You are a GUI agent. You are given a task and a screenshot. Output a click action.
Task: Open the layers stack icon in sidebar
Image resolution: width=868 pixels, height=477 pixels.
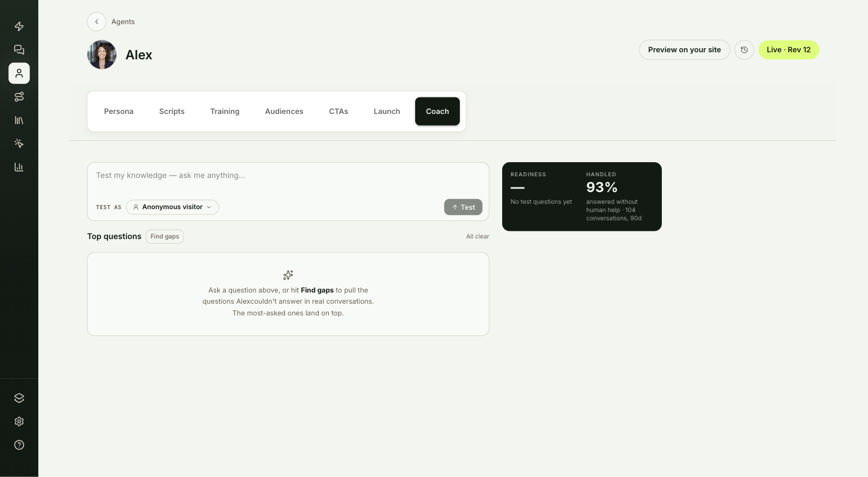tap(19, 398)
